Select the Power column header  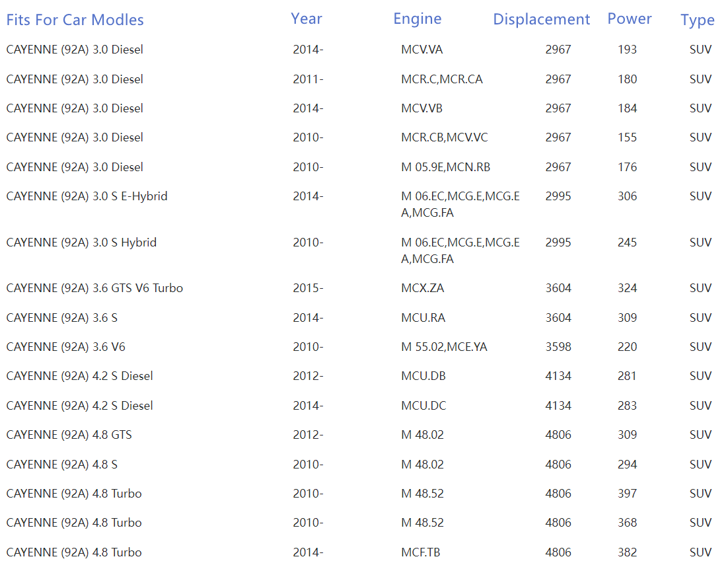[x=629, y=19]
